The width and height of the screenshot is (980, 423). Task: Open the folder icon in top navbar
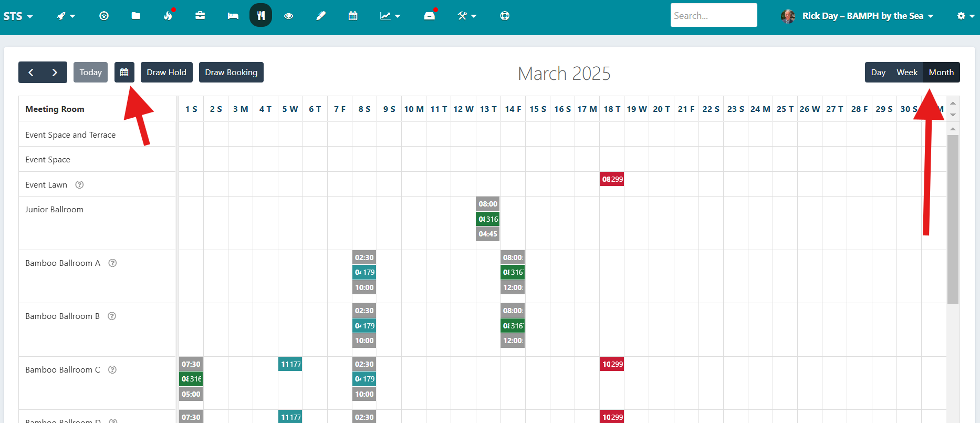pyautogui.click(x=136, y=16)
